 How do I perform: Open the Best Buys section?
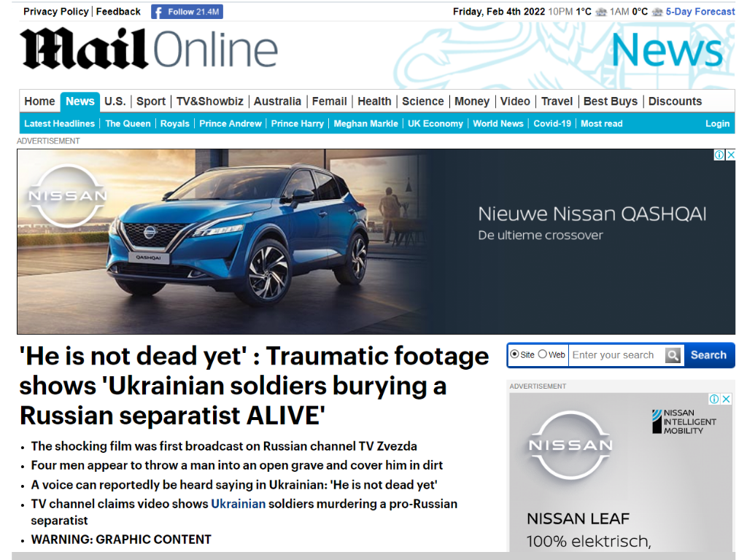[611, 101]
